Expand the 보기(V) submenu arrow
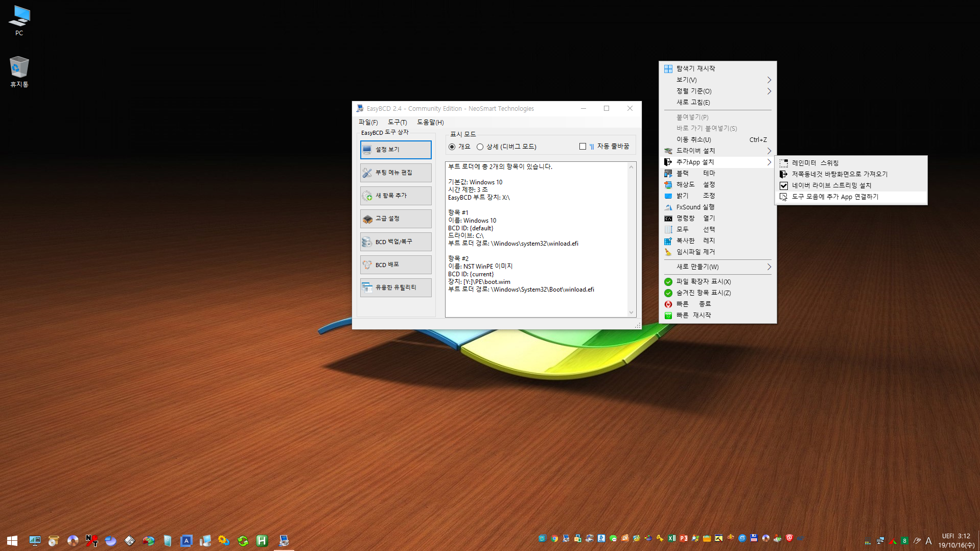This screenshot has width=980, height=551. click(x=769, y=80)
